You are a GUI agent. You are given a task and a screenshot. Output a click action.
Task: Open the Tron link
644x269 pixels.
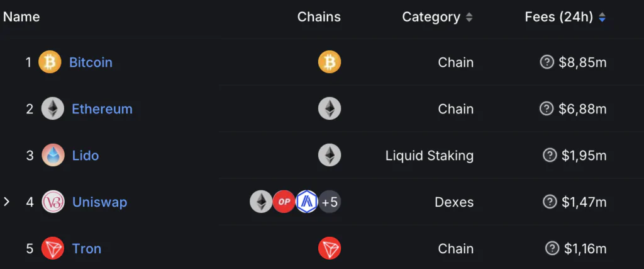click(x=87, y=249)
